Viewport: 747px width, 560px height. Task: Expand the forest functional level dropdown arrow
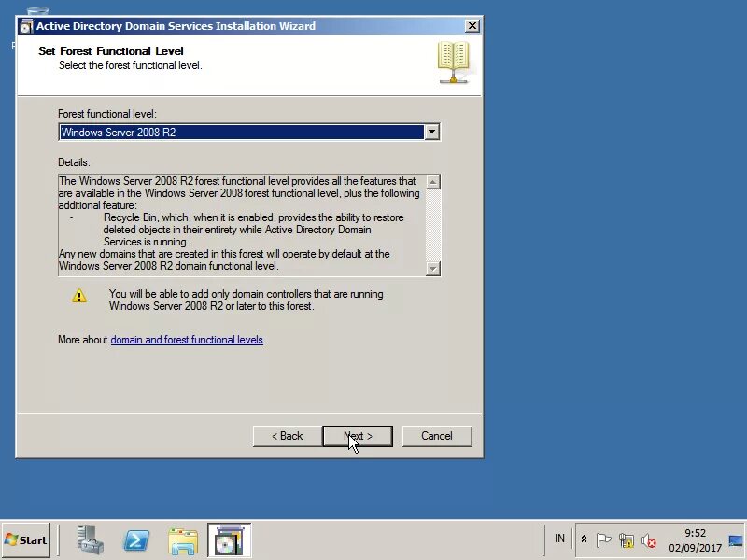(x=431, y=132)
